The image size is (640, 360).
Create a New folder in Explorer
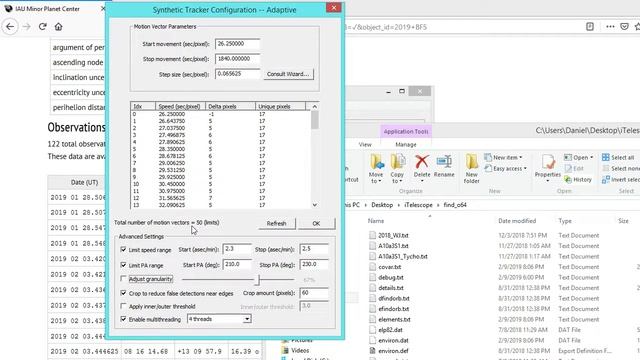coord(471,169)
